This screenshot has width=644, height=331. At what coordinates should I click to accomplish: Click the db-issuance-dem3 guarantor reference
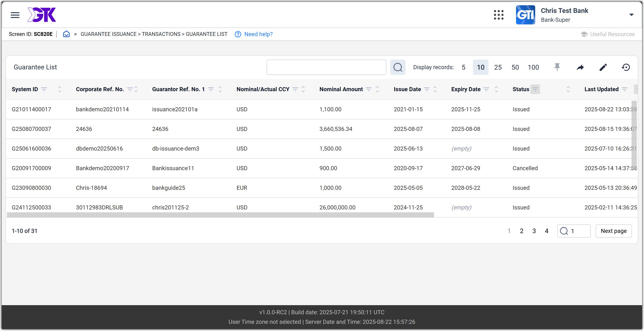click(x=175, y=149)
